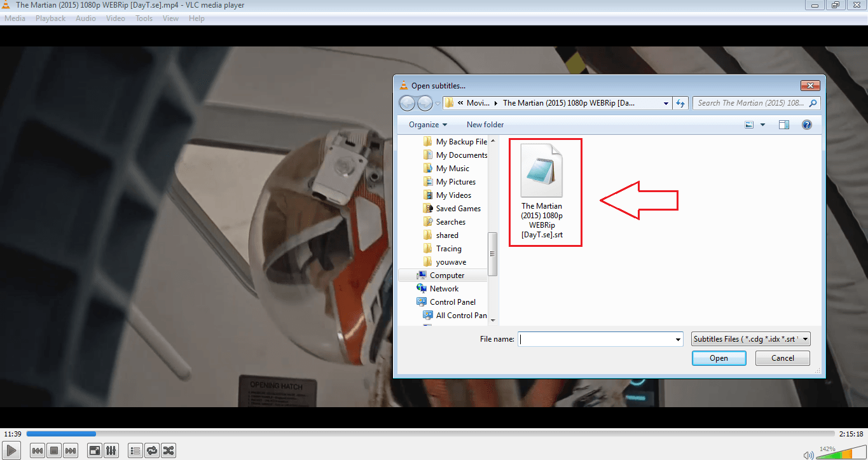
Task: Toggle fullscreen video icon in VLC controls
Action: pyautogui.click(x=94, y=450)
